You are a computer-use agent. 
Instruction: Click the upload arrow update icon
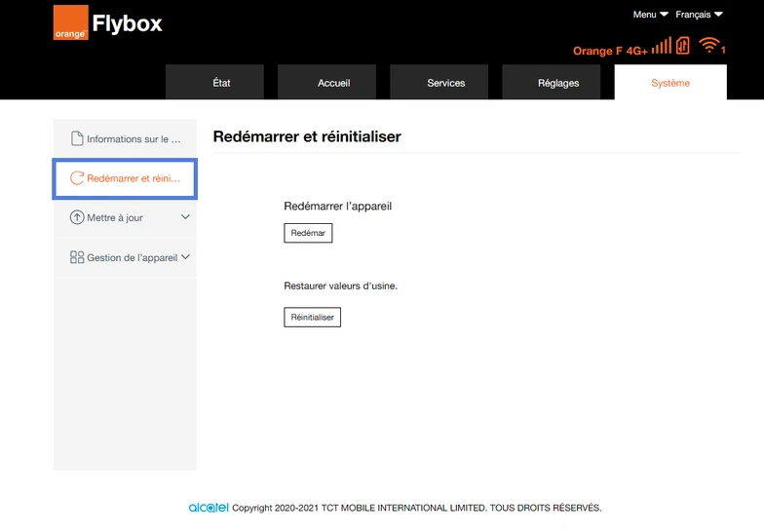pyautogui.click(x=77, y=217)
